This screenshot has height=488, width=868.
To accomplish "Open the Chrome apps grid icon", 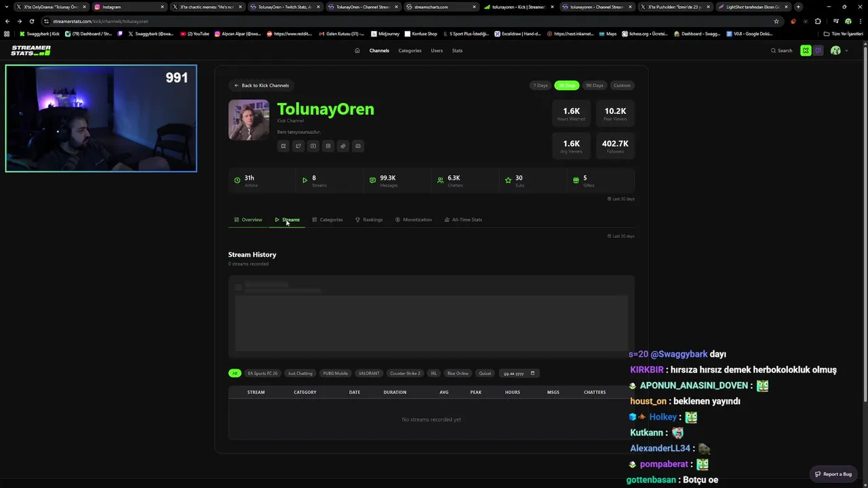I will tap(7, 33).
